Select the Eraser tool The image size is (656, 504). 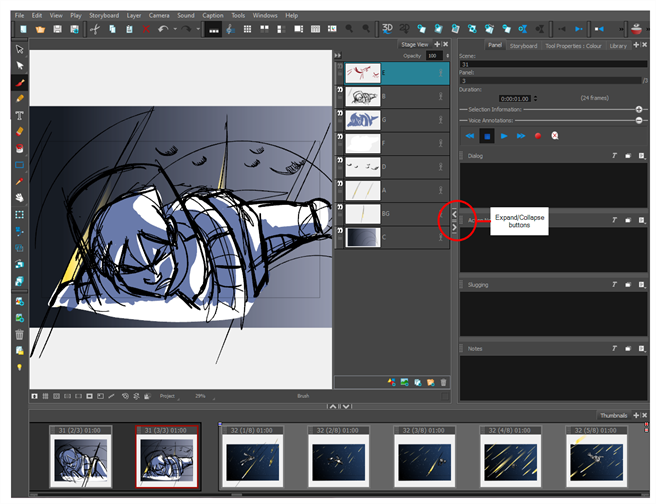[20, 132]
